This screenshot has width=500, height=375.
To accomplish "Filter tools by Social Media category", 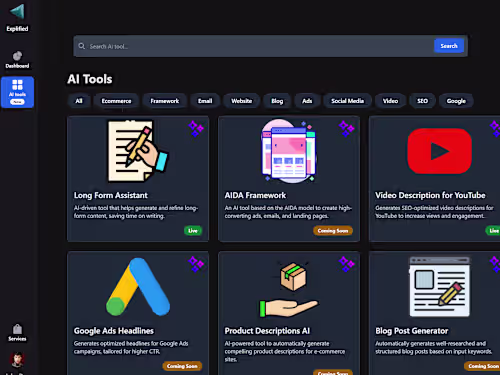I will [x=347, y=101].
